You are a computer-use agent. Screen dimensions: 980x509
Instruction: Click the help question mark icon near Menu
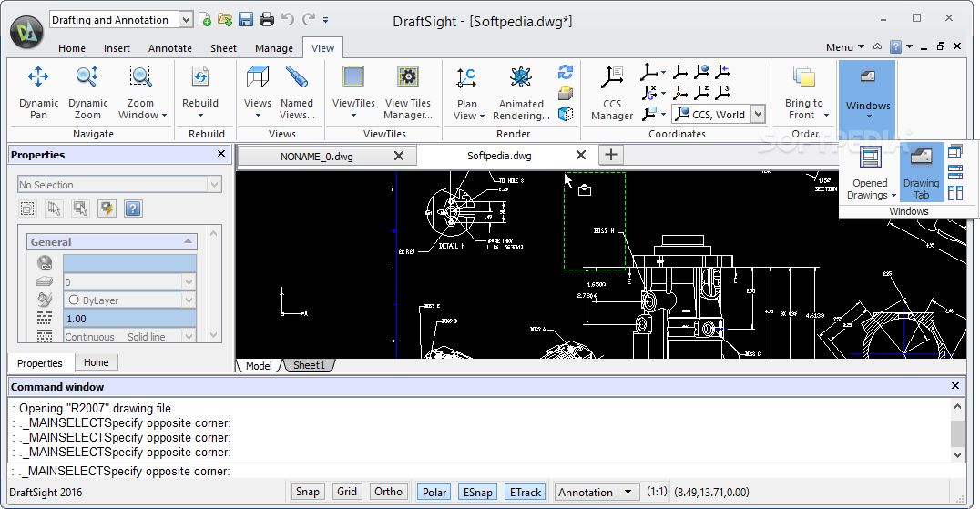(x=895, y=46)
